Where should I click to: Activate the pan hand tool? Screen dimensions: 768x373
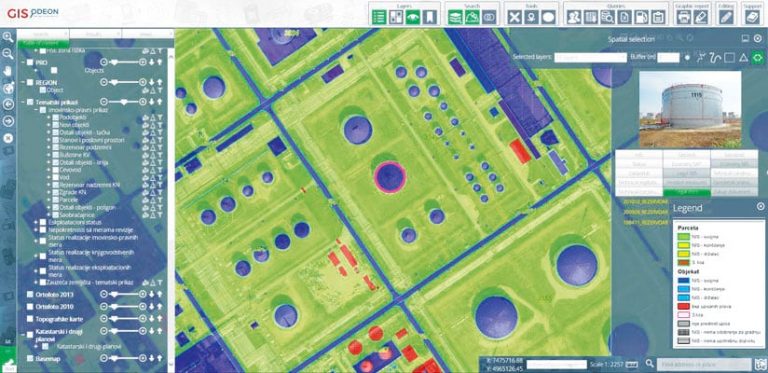click(8, 71)
